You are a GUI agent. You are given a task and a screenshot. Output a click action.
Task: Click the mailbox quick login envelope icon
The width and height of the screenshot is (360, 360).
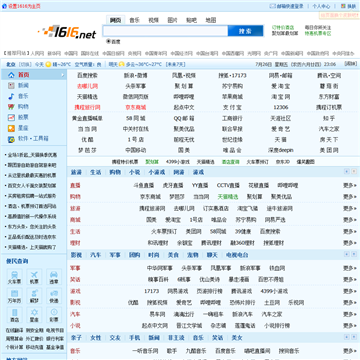[x=272, y=6]
